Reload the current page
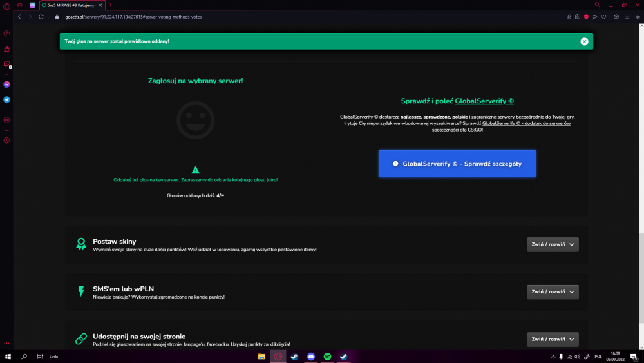This screenshot has height=363, width=644. 41,17
